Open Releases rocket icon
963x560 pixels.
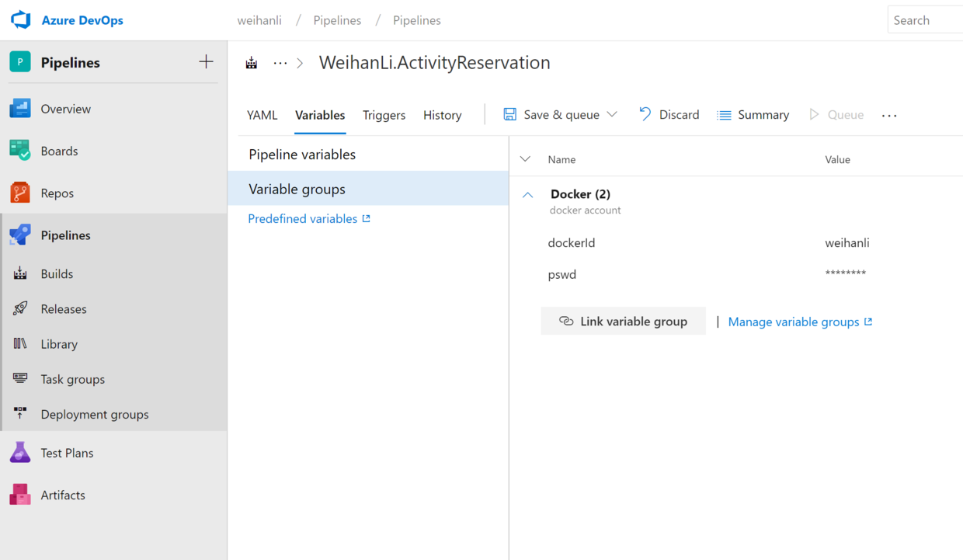[20, 308]
